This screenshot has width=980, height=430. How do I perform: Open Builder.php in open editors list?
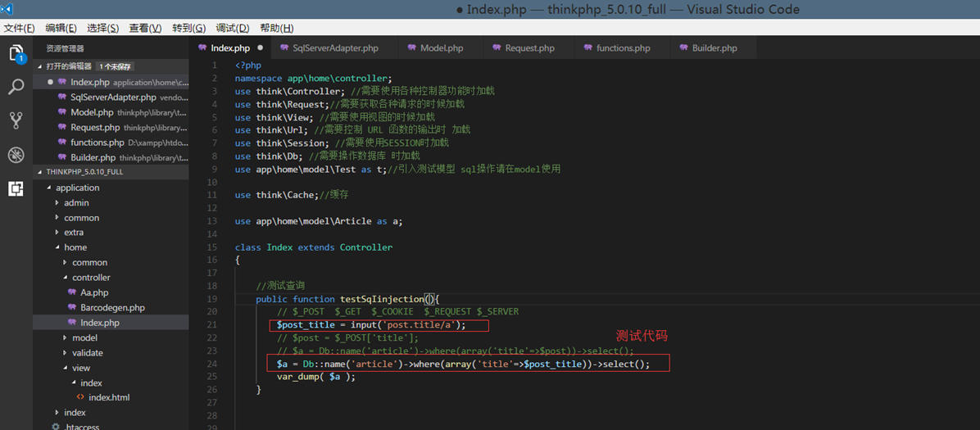click(x=111, y=157)
